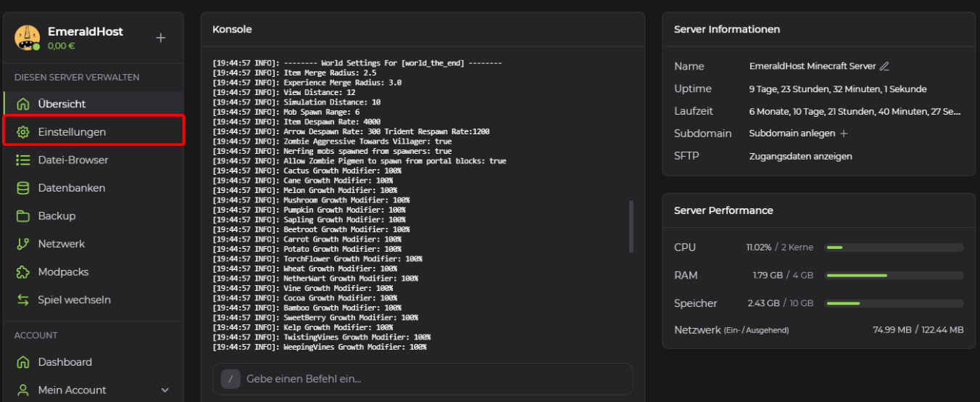Click the Modpacks puzzle icon
The height and width of the screenshot is (402, 980).
(23, 272)
